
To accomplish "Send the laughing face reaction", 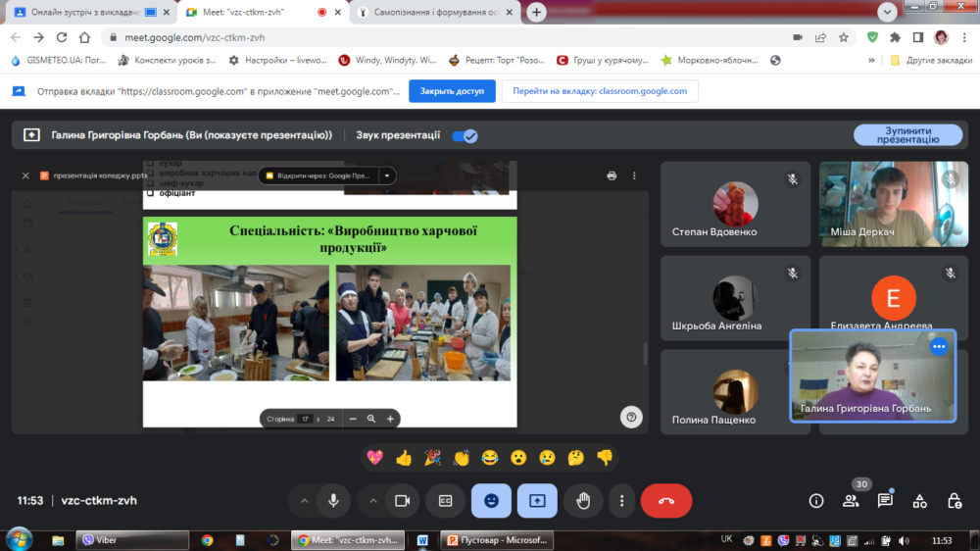I will [x=490, y=458].
